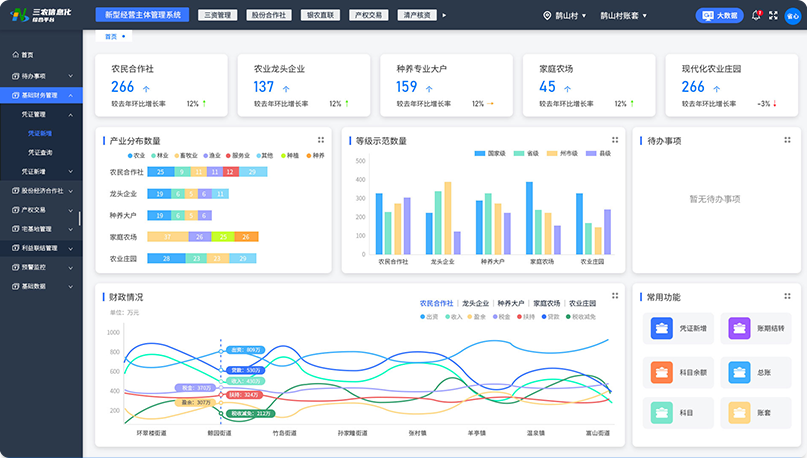Image resolution: width=807 pixels, height=458 pixels.
Task: Open the 鹊山村 location dropdown
Action: tap(561, 16)
